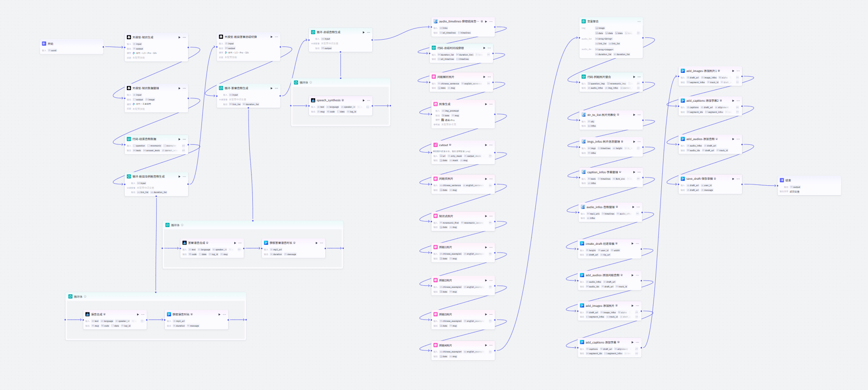868x390 pixels.
Task: Run the 获取语音时长 node with play button
Action: coord(219,314)
